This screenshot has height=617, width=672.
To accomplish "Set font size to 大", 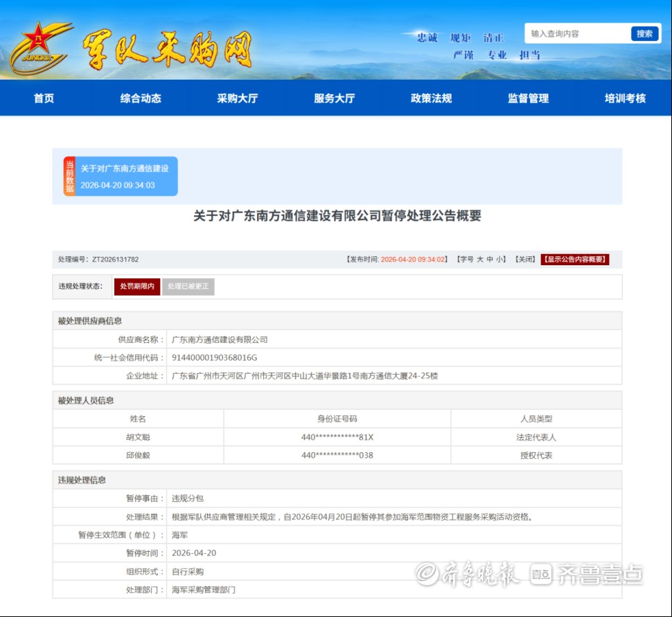I will 479,260.
